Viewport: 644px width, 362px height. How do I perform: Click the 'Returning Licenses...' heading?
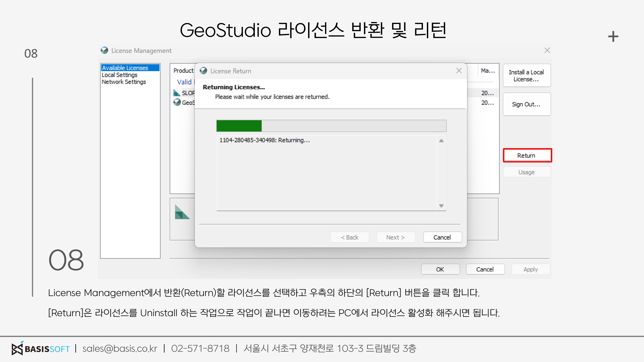pos(234,87)
